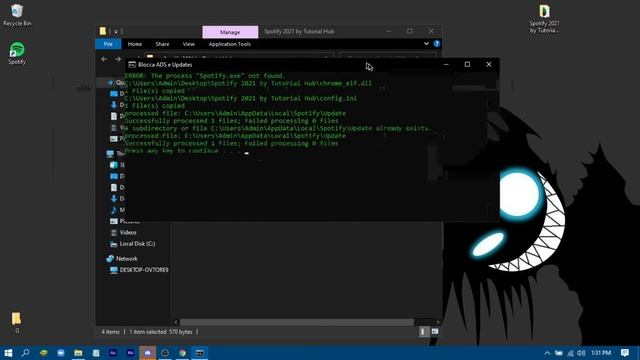Screen dimensions: 640x360
Task: Click '1 item selected 570 bytes' status text
Action: [x=161, y=332]
